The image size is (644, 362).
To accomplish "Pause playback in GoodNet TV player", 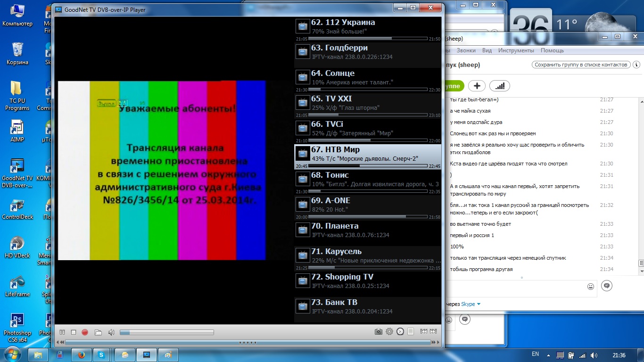I will [x=62, y=332].
